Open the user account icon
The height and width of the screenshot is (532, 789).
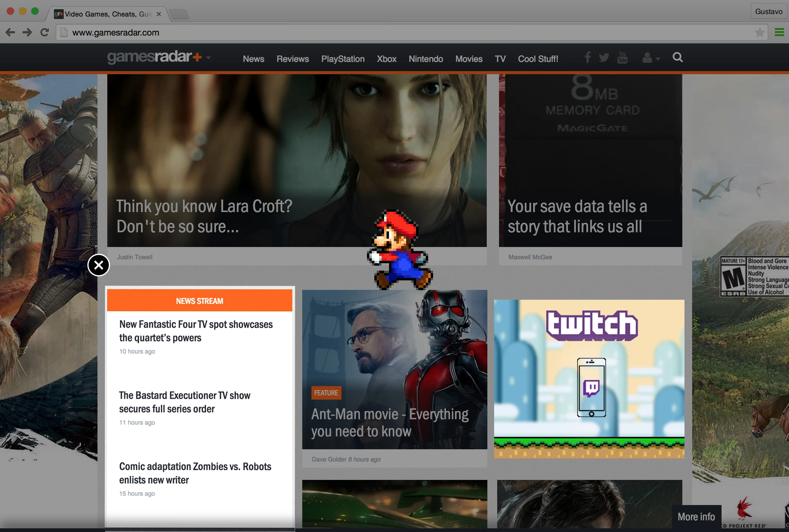647,58
